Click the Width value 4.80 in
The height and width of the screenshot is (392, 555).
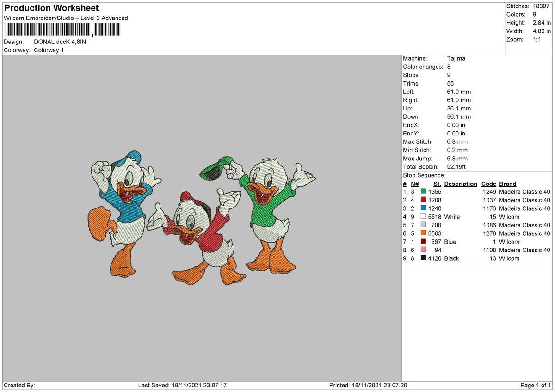click(542, 31)
